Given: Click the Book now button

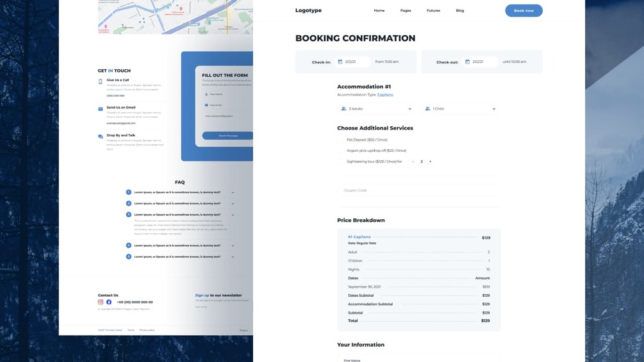Looking at the screenshot, I should click(524, 11).
